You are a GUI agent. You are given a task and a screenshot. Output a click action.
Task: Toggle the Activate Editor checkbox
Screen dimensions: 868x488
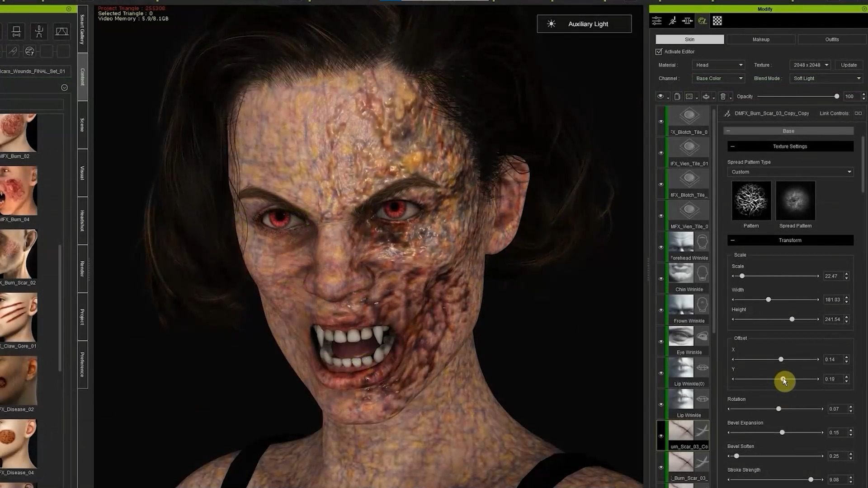tap(659, 52)
